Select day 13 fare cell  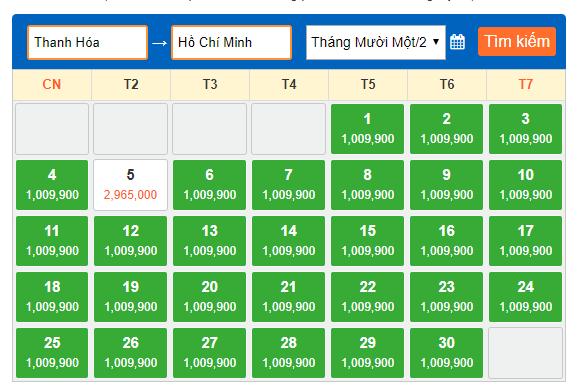209,241
